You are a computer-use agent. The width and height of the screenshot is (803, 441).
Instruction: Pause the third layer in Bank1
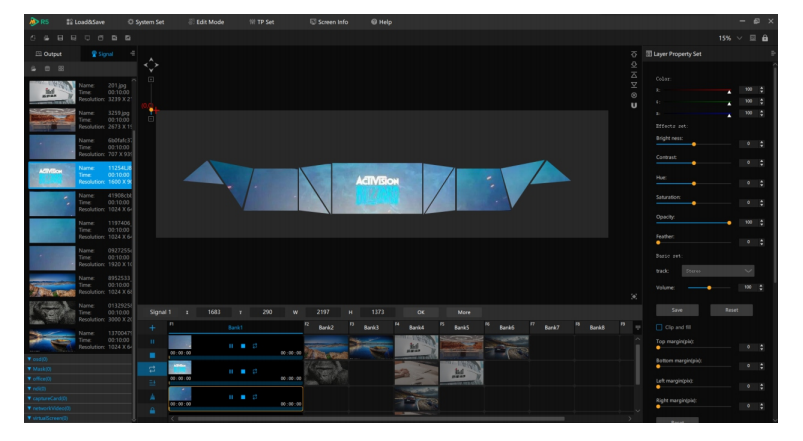click(x=231, y=397)
